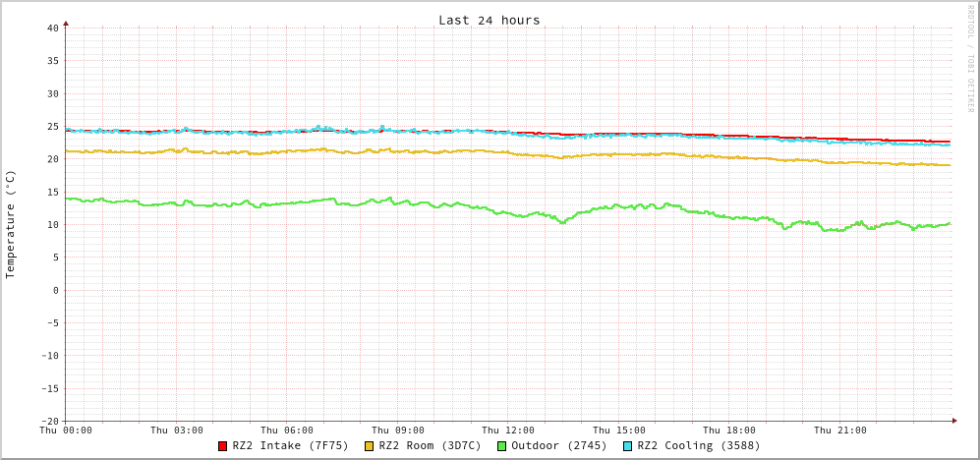Click the "Thu 21:00" time axis label
Screen dimensions: 980x460
(x=839, y=431)
